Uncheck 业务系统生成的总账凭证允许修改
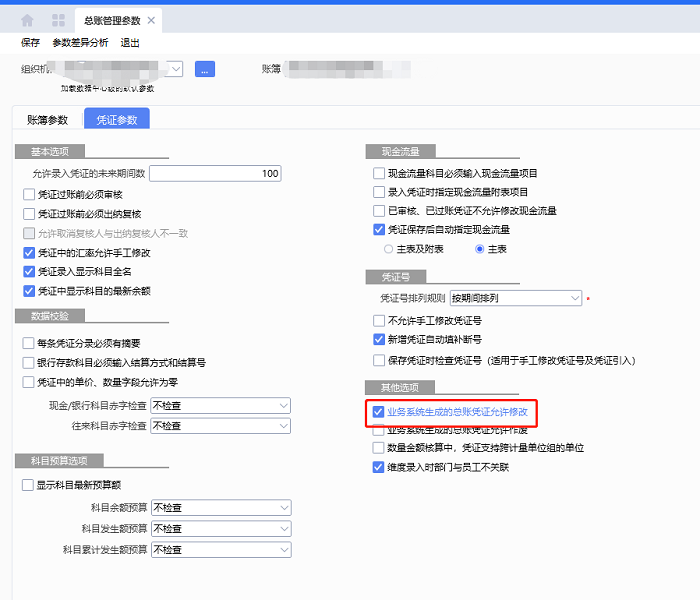700x600 pixels. 378,412
